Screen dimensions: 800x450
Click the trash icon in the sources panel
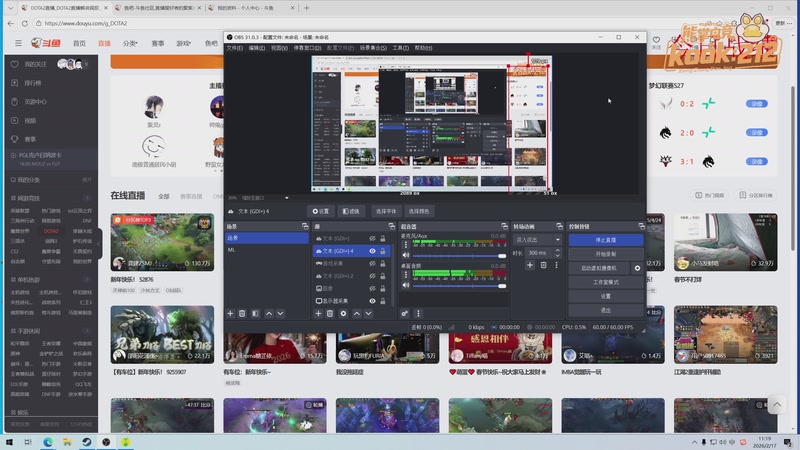click(330, 313)
